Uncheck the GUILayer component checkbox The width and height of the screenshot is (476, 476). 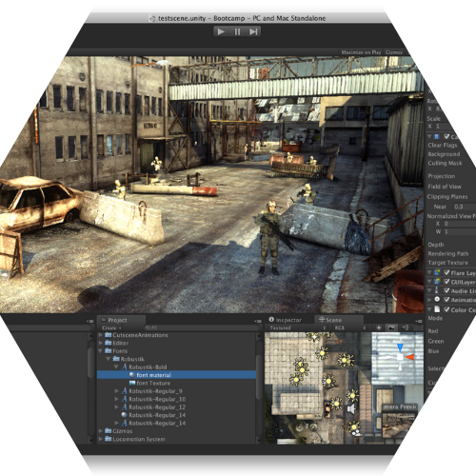pos(446,282)
